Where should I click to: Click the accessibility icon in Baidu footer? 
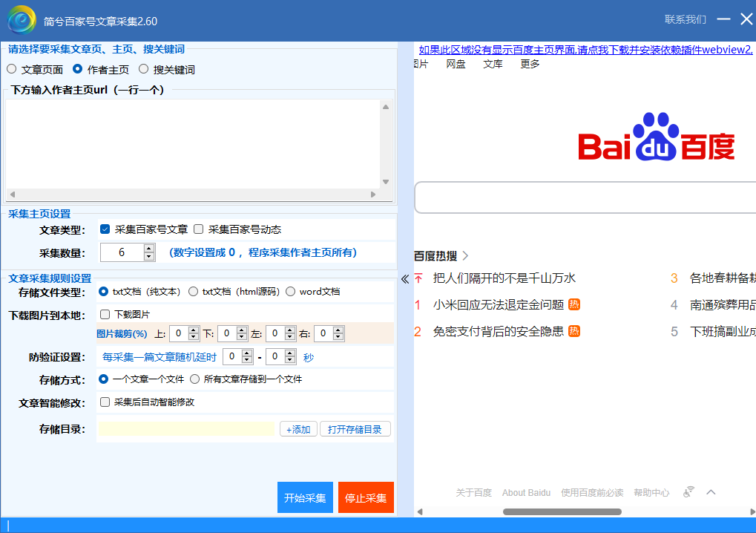(x=688, y=492)
